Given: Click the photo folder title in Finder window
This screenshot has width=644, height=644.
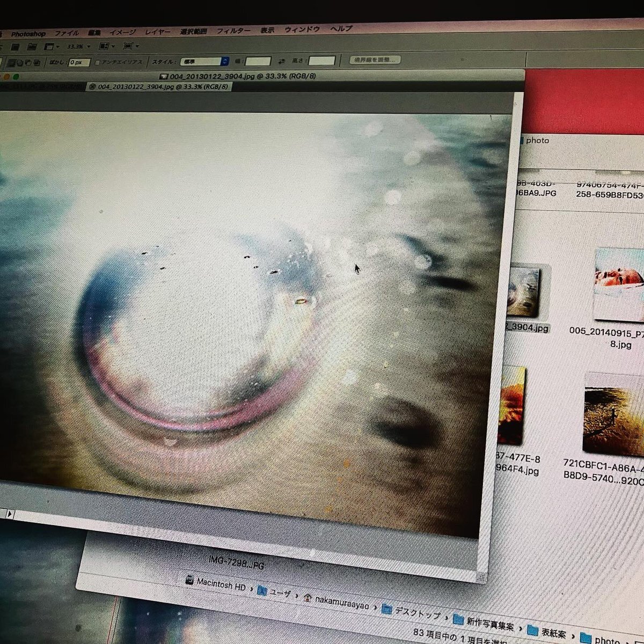Looking at the screenshot, I should pyautogui.click(x=537, y=141).
